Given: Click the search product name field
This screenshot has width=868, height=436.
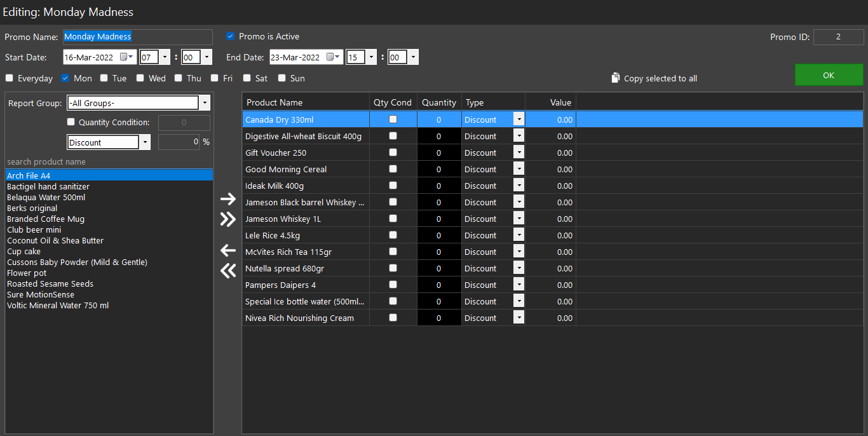Looking at the screenshot, I should pos(108,162).
